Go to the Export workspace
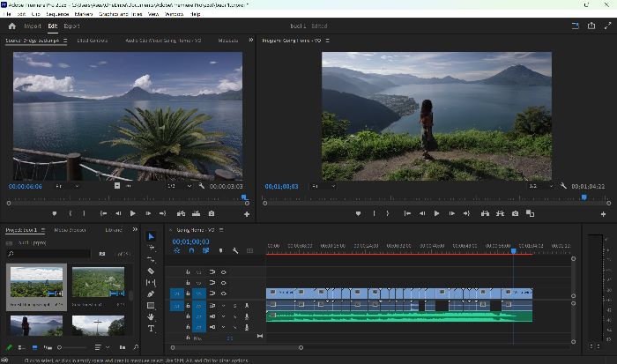This screenshot has width=617, height=364. point(71,26)
